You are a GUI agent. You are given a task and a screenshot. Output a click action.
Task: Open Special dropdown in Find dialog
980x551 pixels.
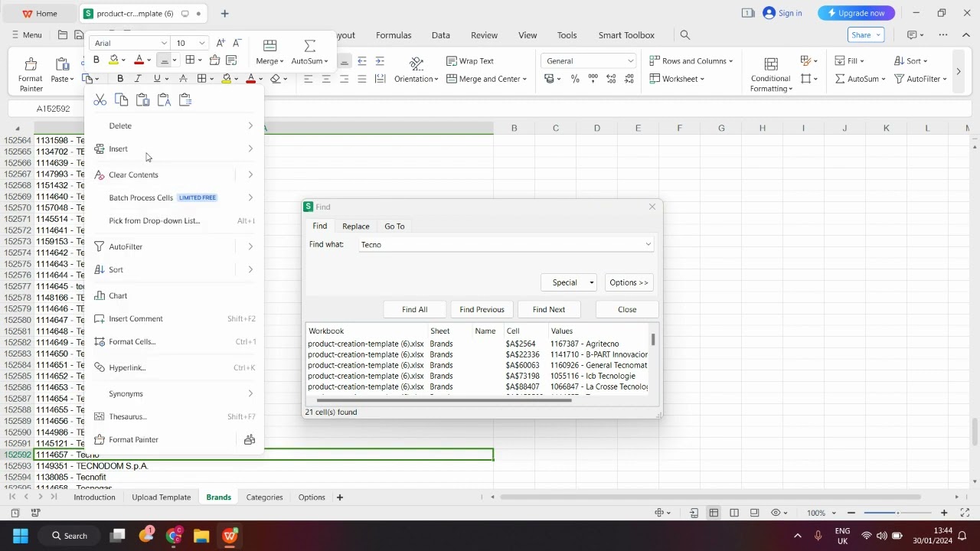tap(569, 282)
